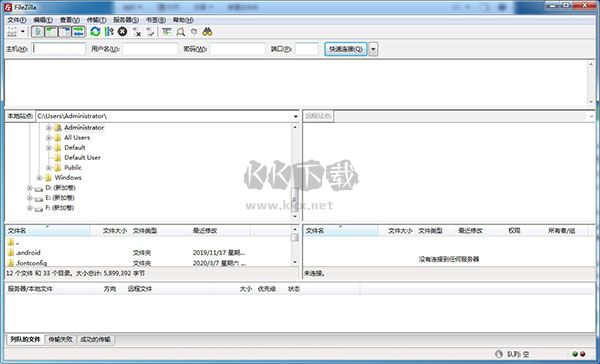
Task: Open the Site Manager dropdown arrow
Action: tap(23, 32)
